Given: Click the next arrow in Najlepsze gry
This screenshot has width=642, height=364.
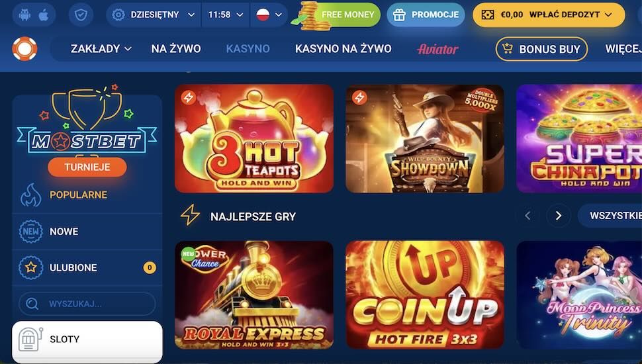Looking at the screenshot, I should [559, 215].
